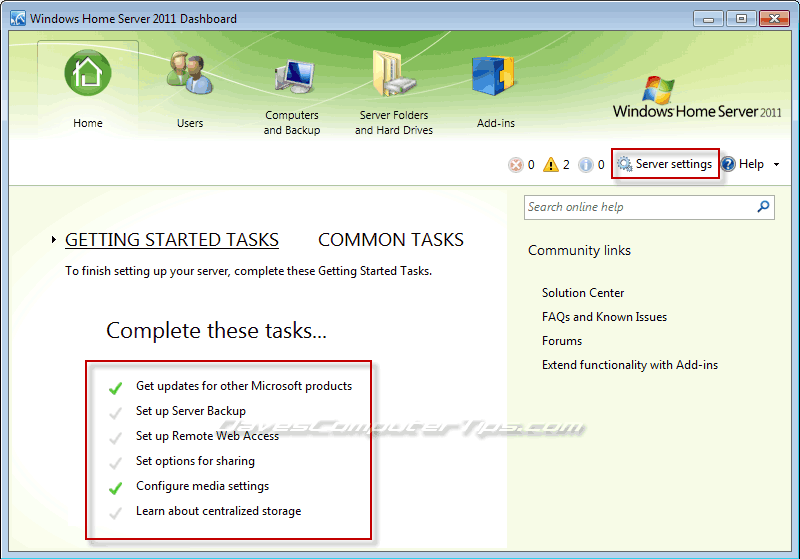Open Forums community link

[x=562, y=341]
